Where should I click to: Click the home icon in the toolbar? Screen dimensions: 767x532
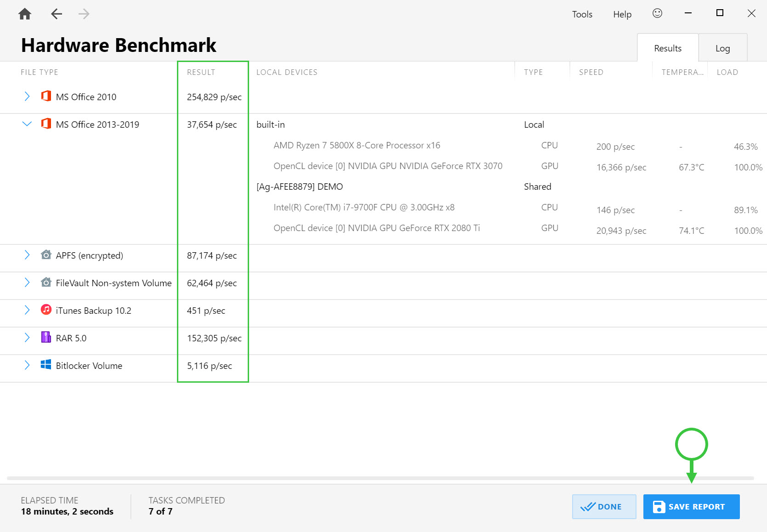[x=24, y=14]
